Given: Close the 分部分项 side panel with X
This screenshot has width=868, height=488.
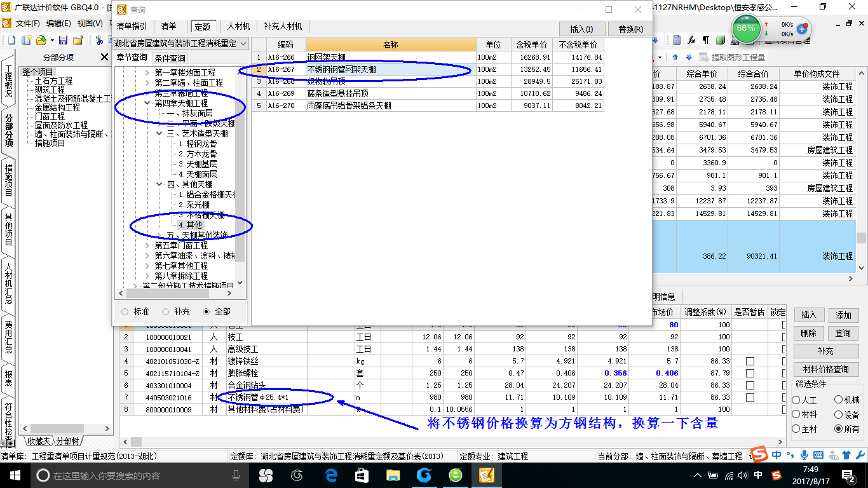Looking at the screenshot, I should pyautogui.click(x=105, y=57).
